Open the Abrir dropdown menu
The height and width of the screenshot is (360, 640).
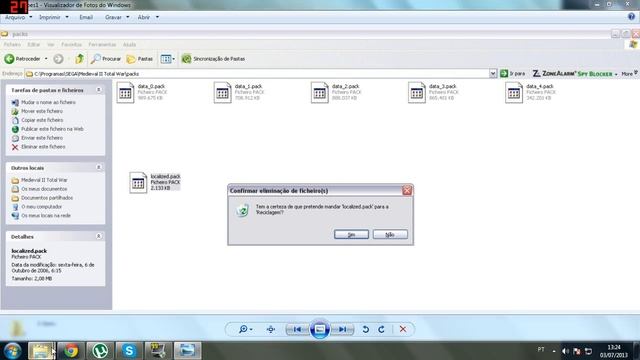click(148, 18)
